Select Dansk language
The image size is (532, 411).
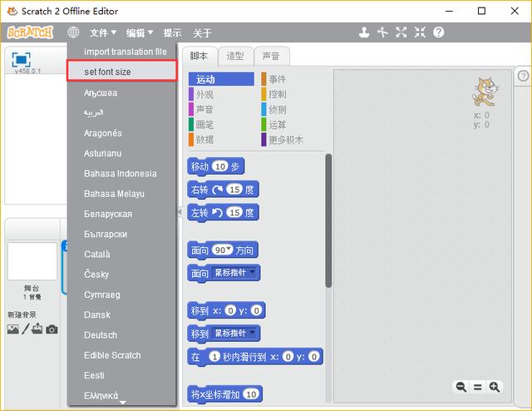pyautogui.click(x=122, y=314)
